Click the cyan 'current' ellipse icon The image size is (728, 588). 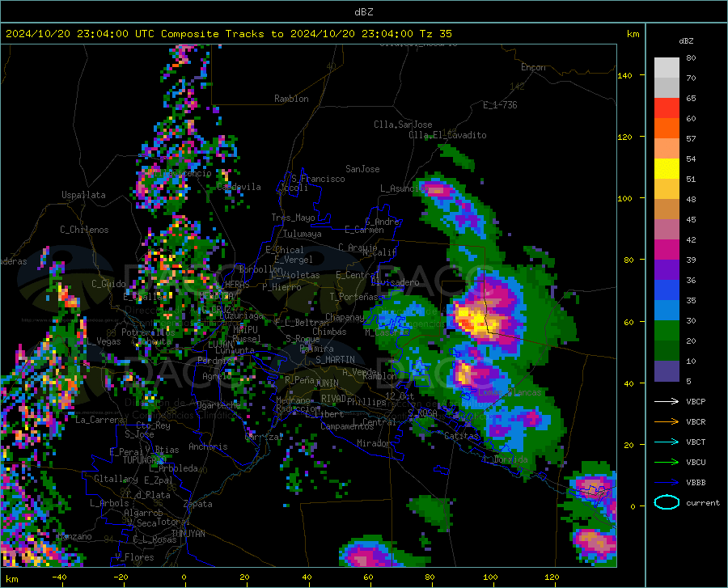[x=667, y=502]
